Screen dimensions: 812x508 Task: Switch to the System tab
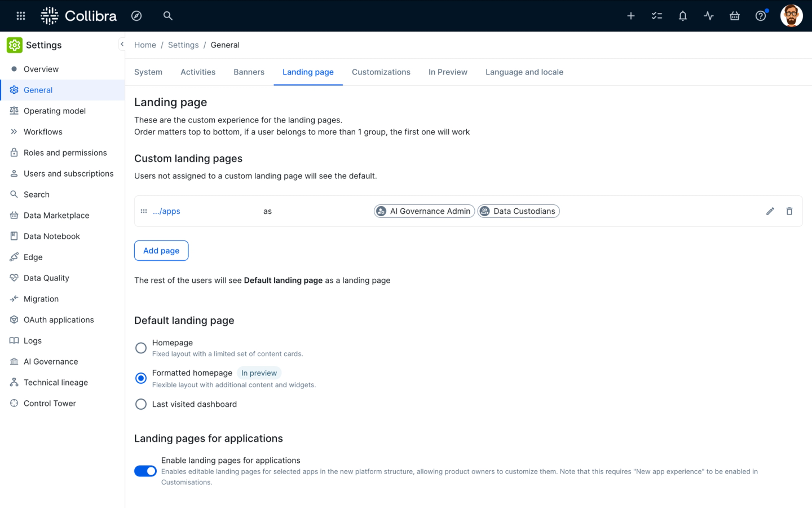coord(148,72)
